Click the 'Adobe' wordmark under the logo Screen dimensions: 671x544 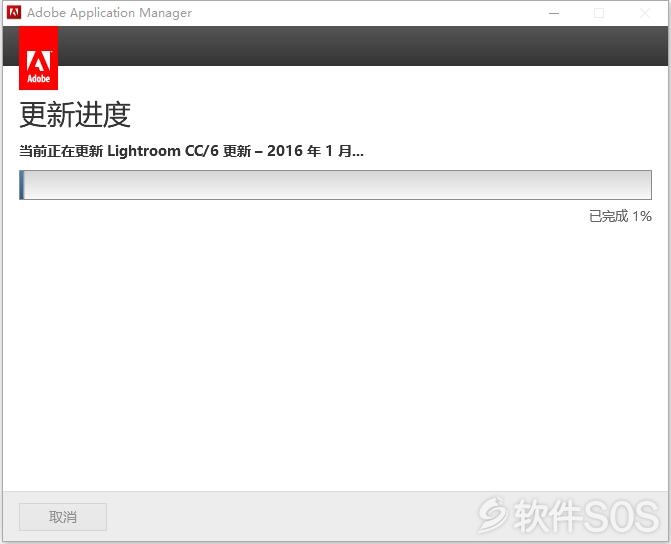point(39,79)
